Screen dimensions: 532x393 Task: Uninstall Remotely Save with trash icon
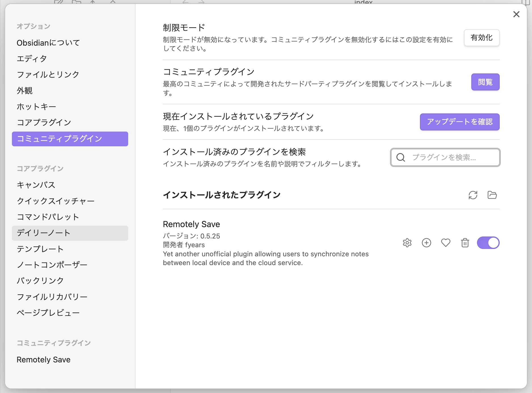465,243
